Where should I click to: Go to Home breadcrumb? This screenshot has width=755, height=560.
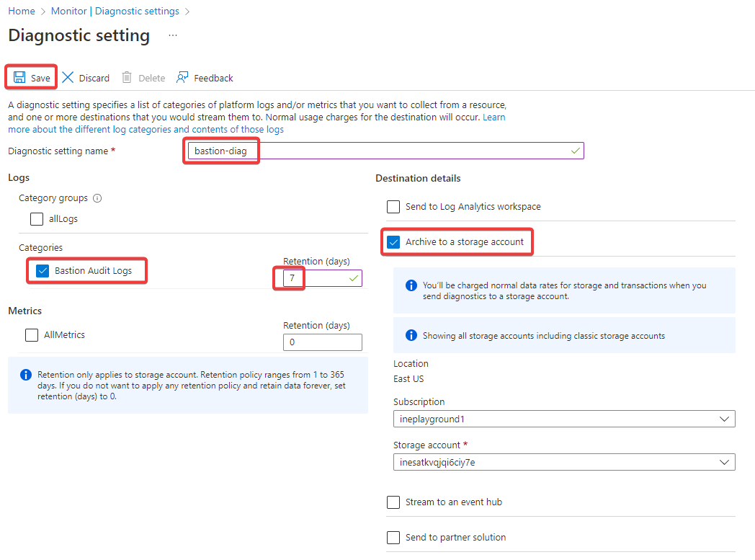coord(22,11)
